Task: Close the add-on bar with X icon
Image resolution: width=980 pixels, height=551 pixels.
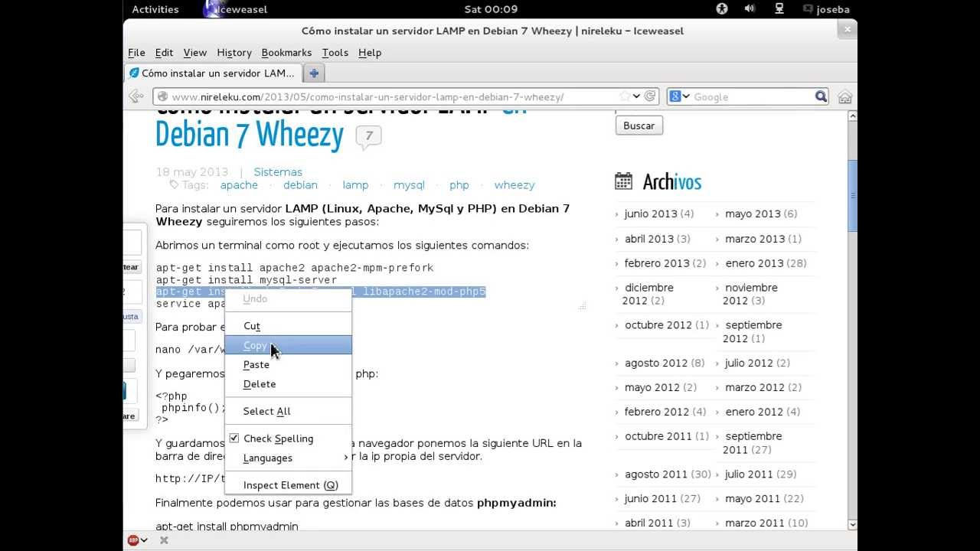Action: [164, 540]
